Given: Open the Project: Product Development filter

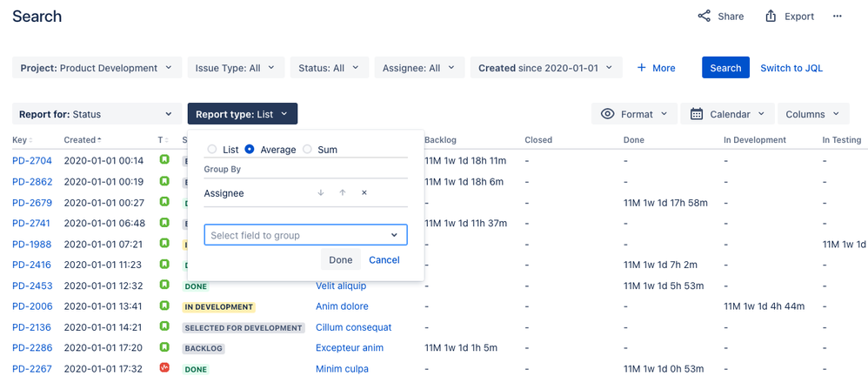Looking at the screenshot, I should pyautogui.click(x=97, y=68).
